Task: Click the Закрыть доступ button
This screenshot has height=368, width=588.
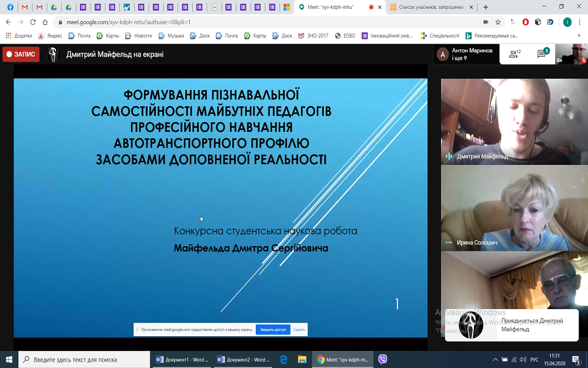Action: [272, 329]
